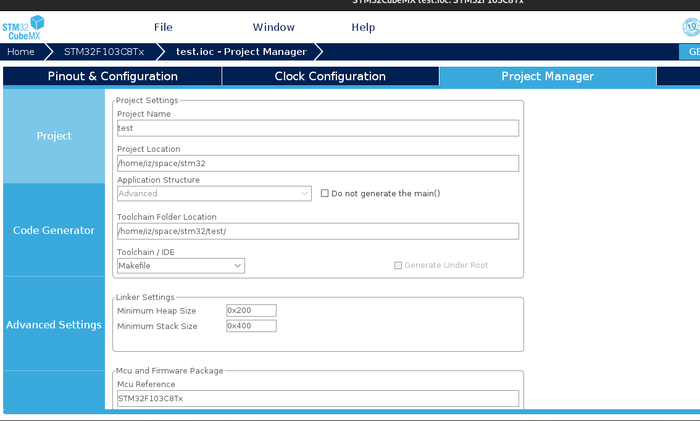
Task: Switch to Clock Configuration tab
Action: 330,76
